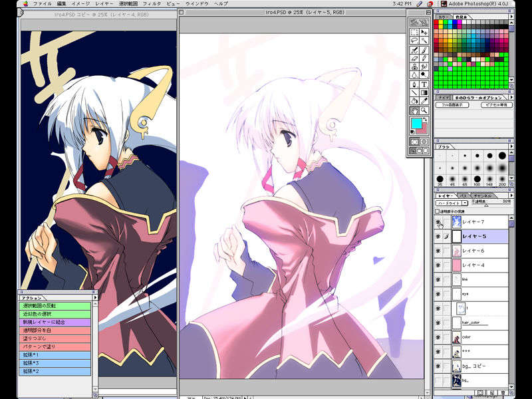Image resolution: width=532 pixels, height=399 pixels.
Task: Run the 新規レイヤーに結合 action
Action: tap(55, 323)
